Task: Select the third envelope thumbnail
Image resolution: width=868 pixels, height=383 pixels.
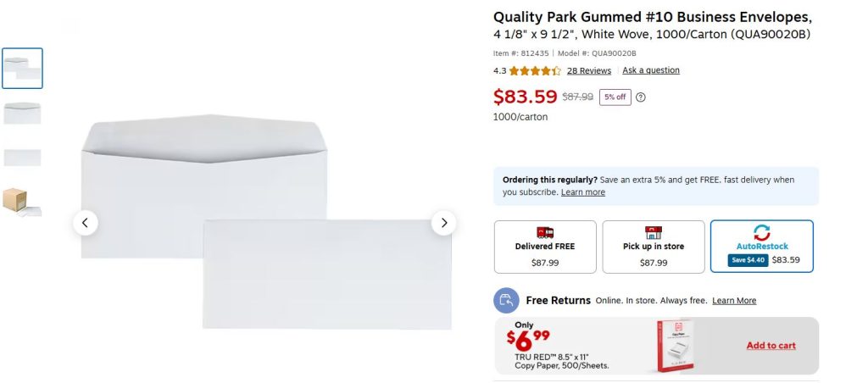Action: [23, 158]
